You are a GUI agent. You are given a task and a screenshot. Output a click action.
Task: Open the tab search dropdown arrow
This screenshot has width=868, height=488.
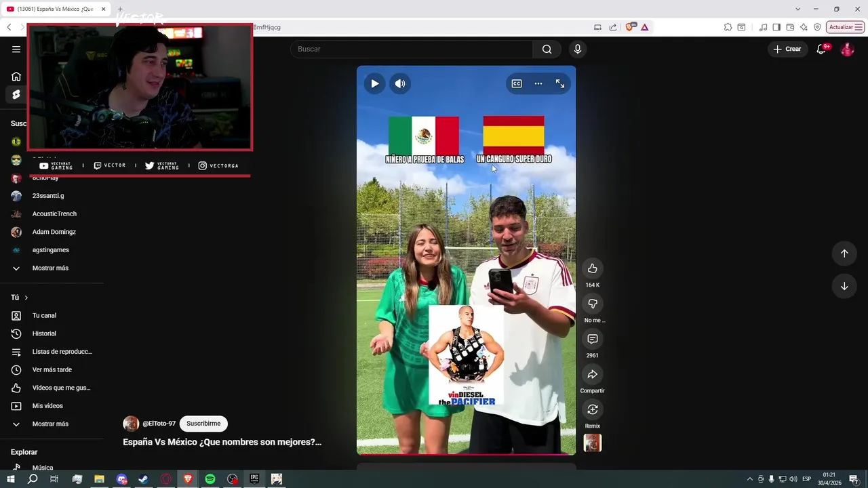(797, 9)
